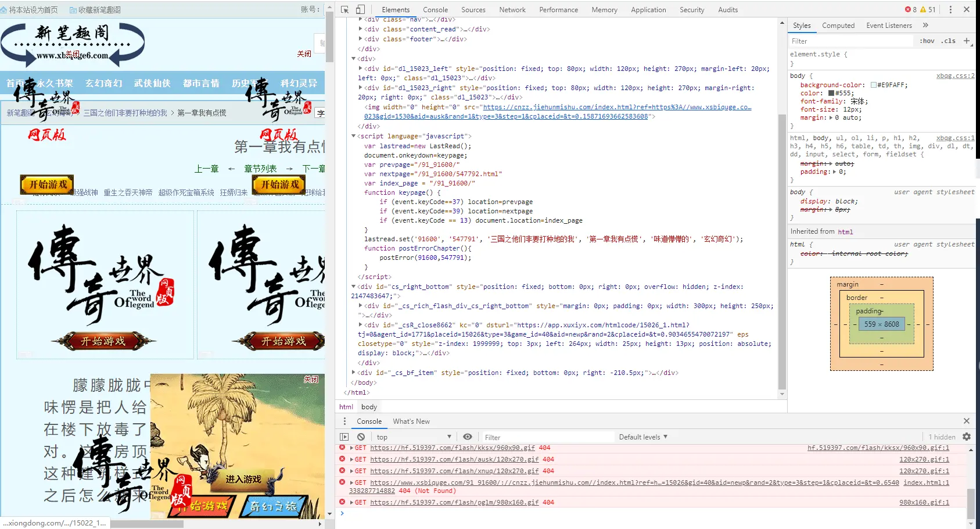Switch to the Application tab
This screenshot has width=980, height=529.
pyautogui.click(x=649, y=9)
